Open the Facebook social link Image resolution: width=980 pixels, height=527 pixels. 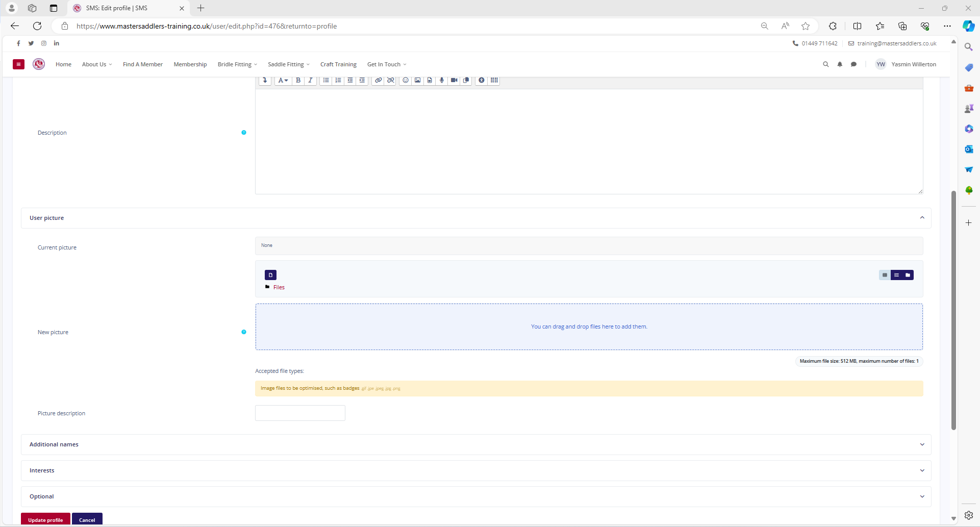click(x=18, y=43)
